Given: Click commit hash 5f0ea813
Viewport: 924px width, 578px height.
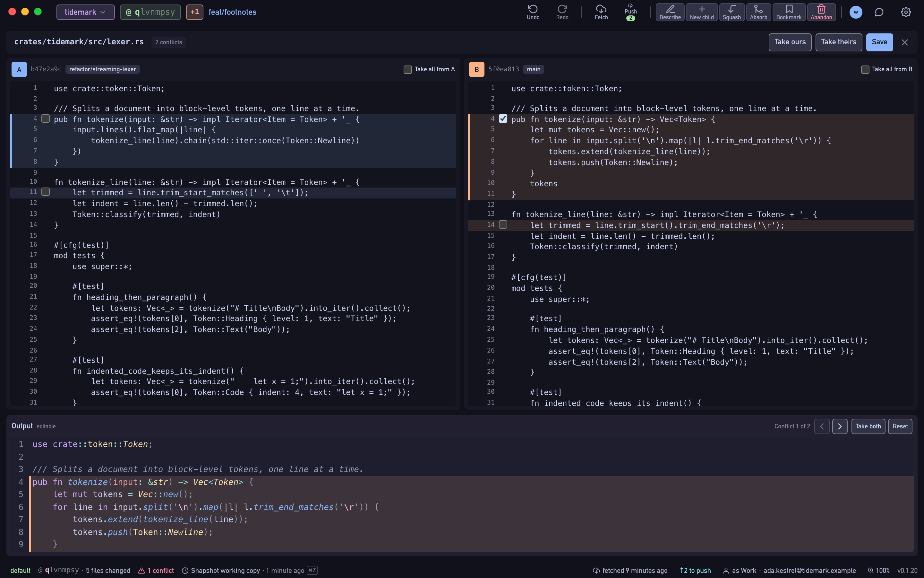Looking at the screenshot, I should (x=503, y=69).
